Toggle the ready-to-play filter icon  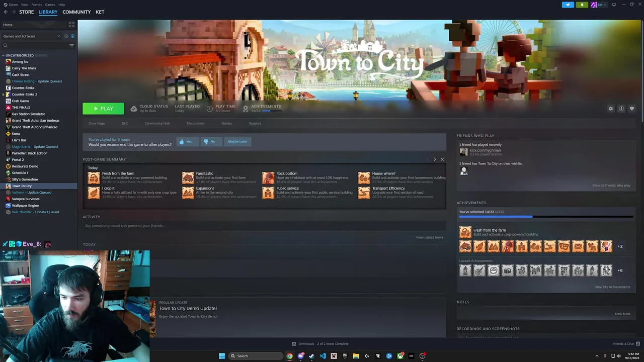[72, 36]
